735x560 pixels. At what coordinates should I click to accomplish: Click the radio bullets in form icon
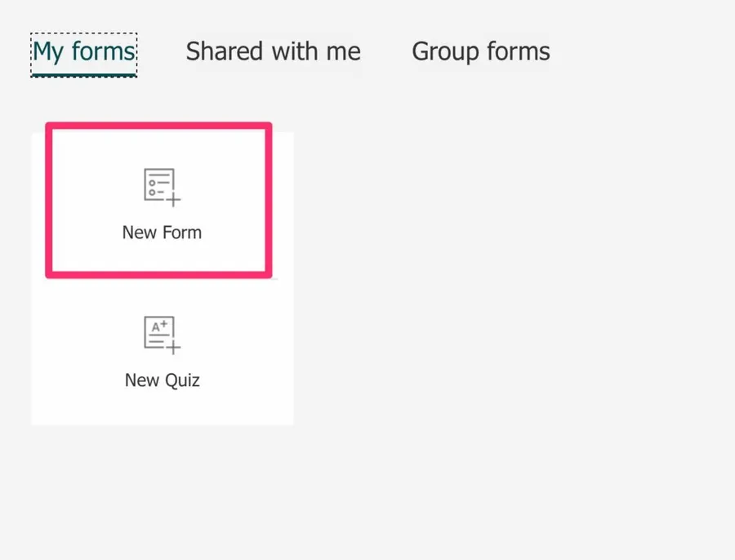(x=152, y=187)
